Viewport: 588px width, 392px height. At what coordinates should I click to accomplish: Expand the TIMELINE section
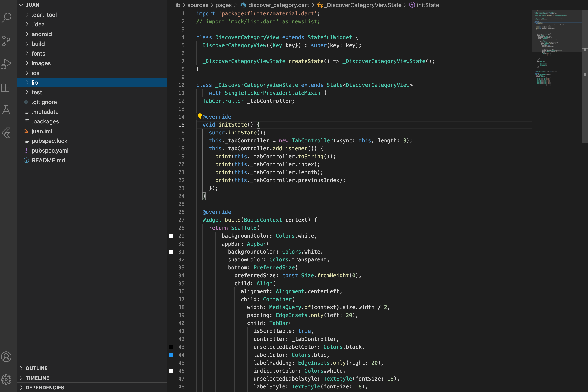tap(37, 378)
